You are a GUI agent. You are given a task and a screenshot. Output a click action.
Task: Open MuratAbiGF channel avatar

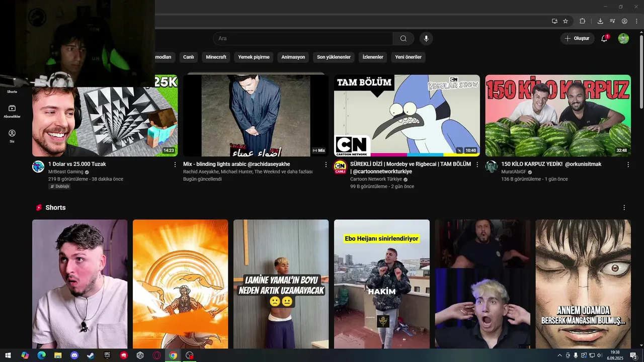[492, 167]
